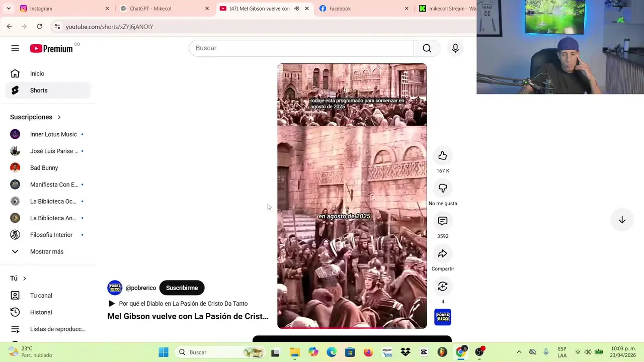Reload the page

(x=39, y=26)
